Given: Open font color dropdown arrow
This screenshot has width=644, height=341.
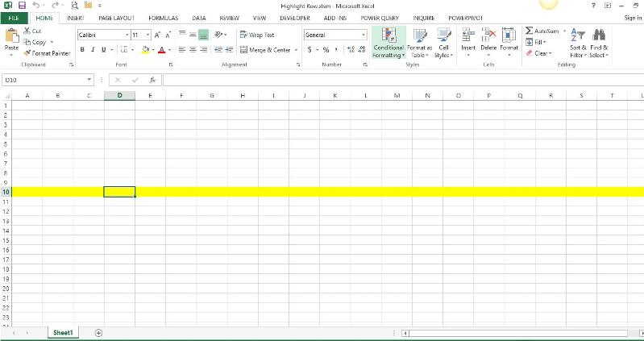Looking at the screenshot, I should [169, 50].
